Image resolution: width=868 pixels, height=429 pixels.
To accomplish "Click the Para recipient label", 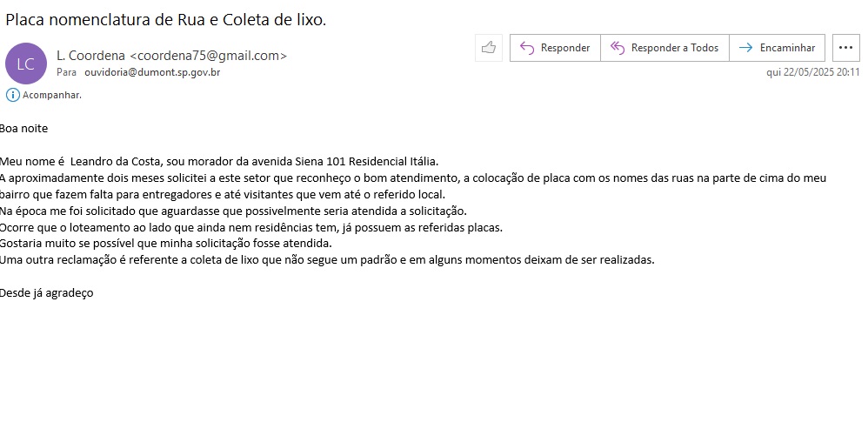I will point(66,72).
